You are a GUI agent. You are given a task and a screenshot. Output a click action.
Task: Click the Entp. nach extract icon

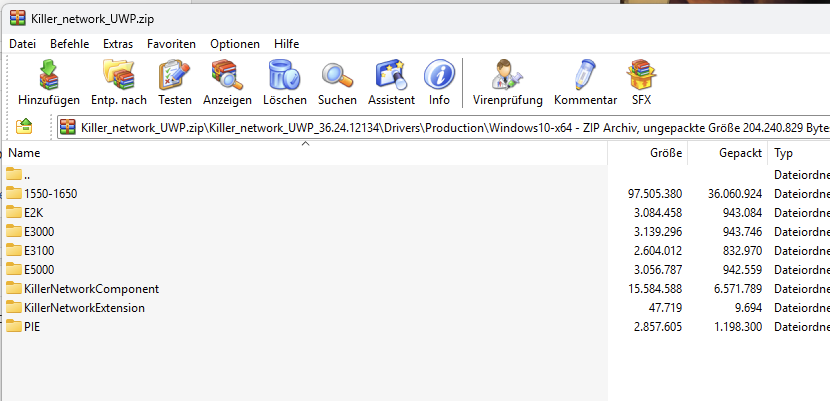pyautogui.click(x=119, y=75)
